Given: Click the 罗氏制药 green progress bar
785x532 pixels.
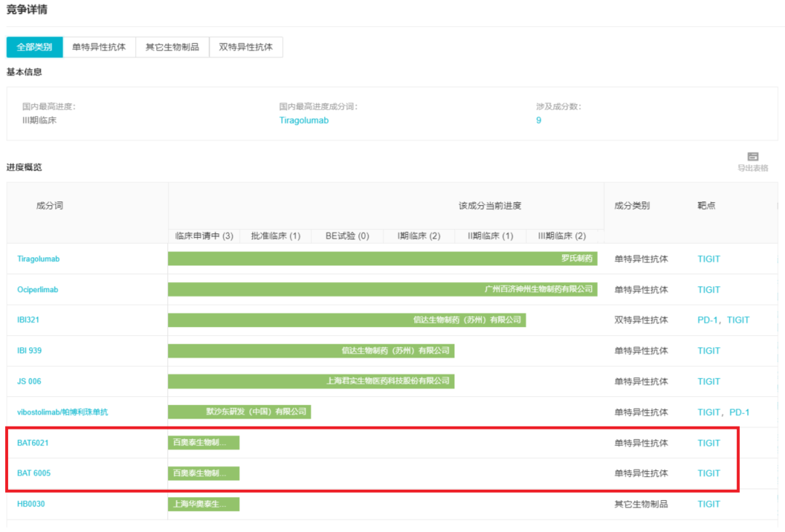Looking at the screenshot, I should tap(382, 259).
